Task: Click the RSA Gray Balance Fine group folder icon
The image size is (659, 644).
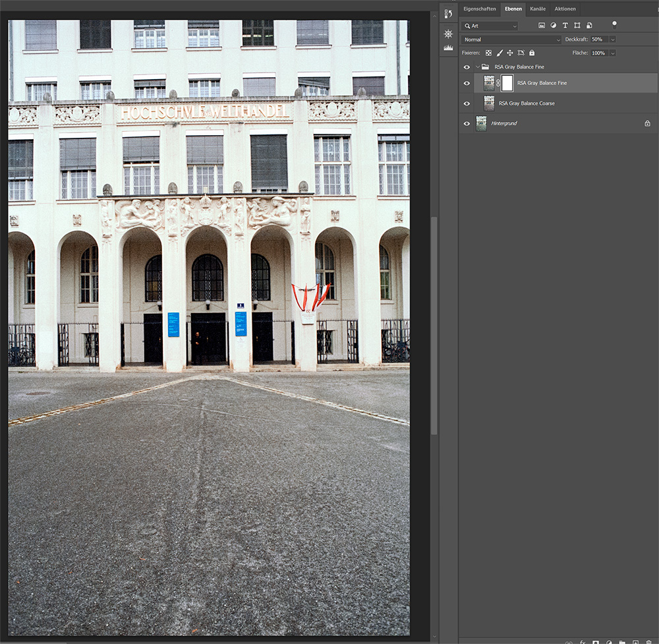Action: click(x=486, y=67)
